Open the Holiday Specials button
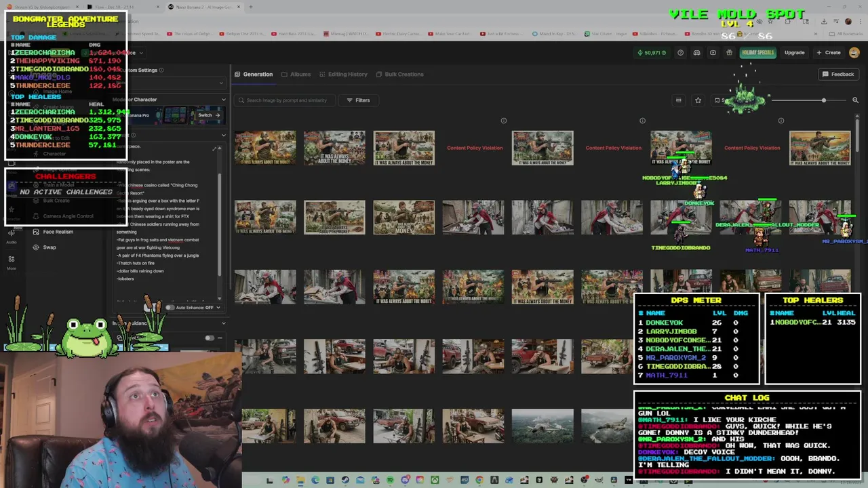868x488 pixels. point(757,53)
